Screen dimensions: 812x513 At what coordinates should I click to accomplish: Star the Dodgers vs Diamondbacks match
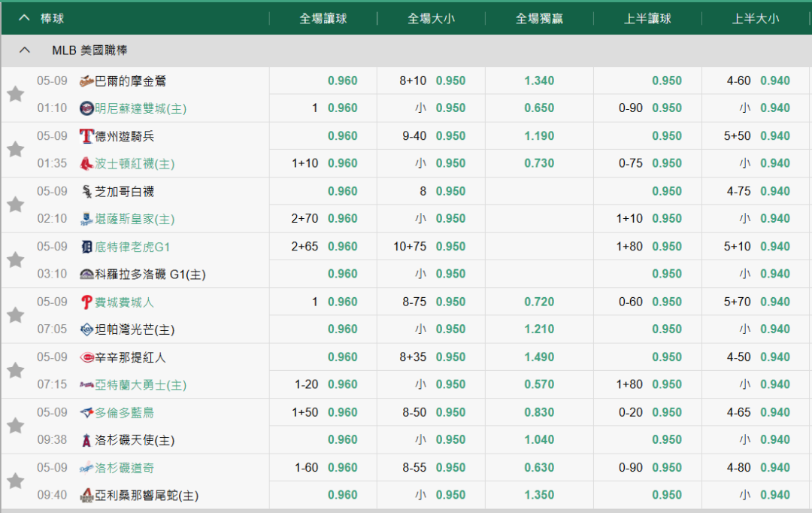15,481
